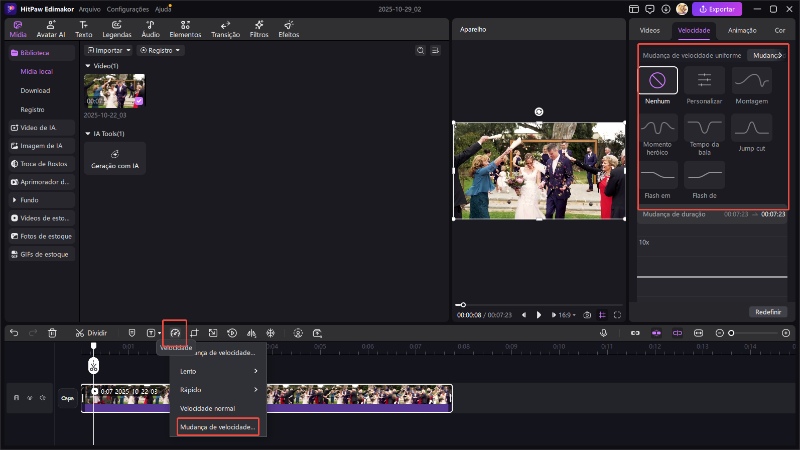Click the microphone voice-over icon

click(x=603, y=332)
